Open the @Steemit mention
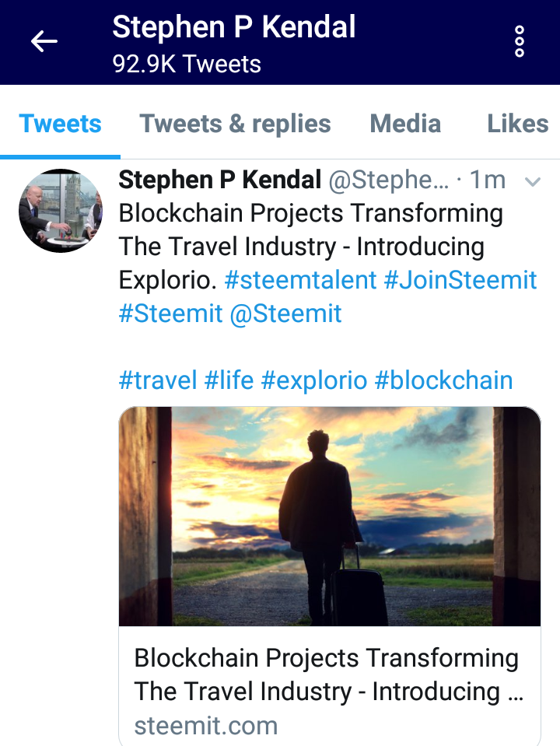This screenshot has width=560, height=746. click(x=286, y=313)
